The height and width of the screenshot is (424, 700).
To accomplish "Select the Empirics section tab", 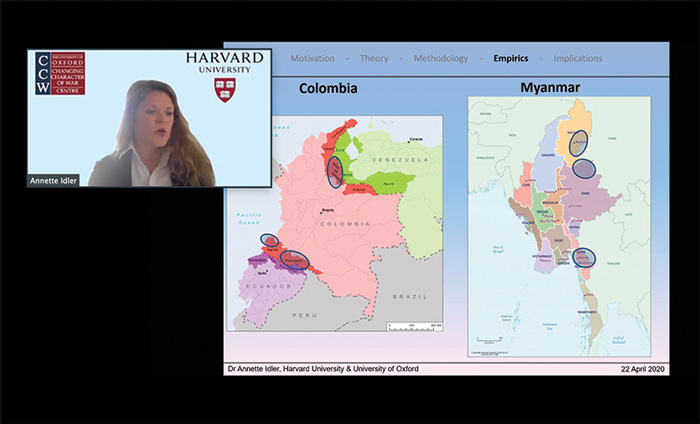I will 511,58.
